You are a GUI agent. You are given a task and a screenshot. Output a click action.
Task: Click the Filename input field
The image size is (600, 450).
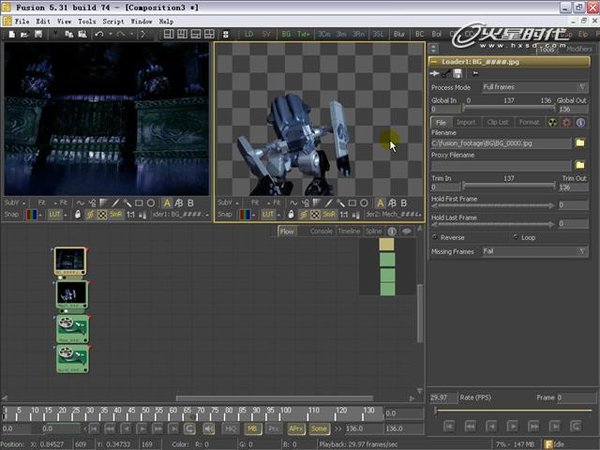(x=501, y=143)
